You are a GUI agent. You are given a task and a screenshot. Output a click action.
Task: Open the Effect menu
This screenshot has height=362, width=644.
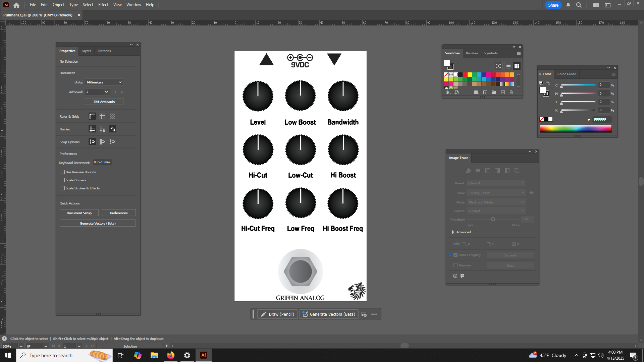[103, 5]
